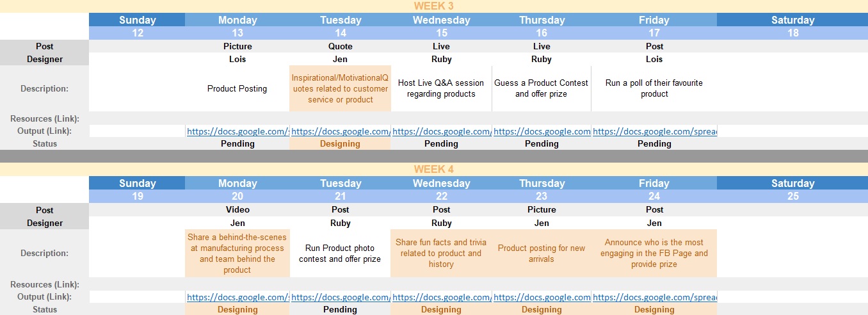Click the WEEK 3 header banner

pyautogui.click(x=434, y=6)
